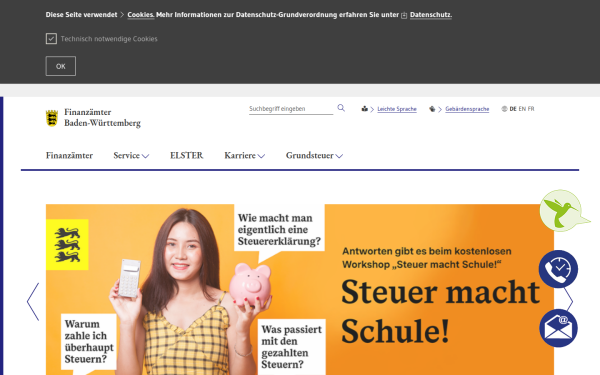
Task: Go to previous slide with left arrow
Action: pos(33,302)
